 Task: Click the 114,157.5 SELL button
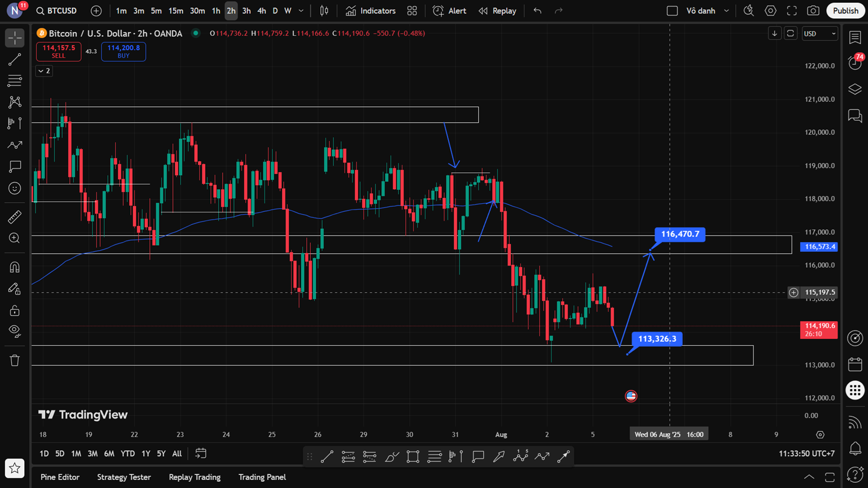coord(59,51)
